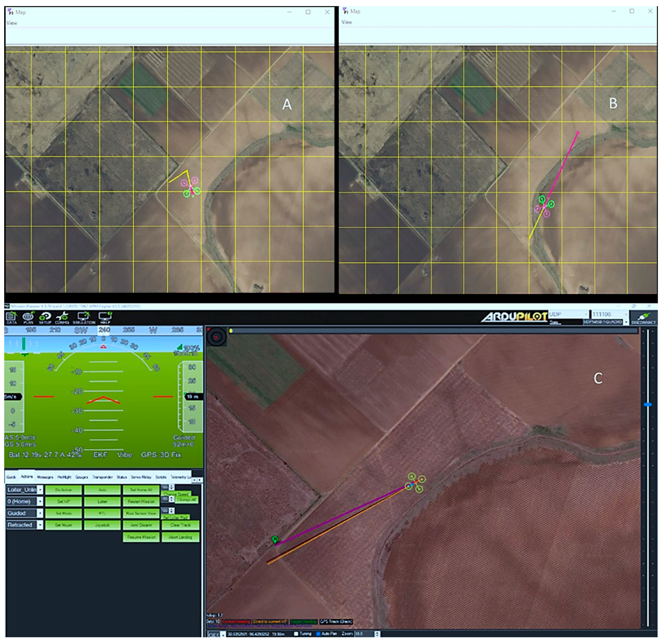Switch to the Transponder tab

tap(102, 477)
